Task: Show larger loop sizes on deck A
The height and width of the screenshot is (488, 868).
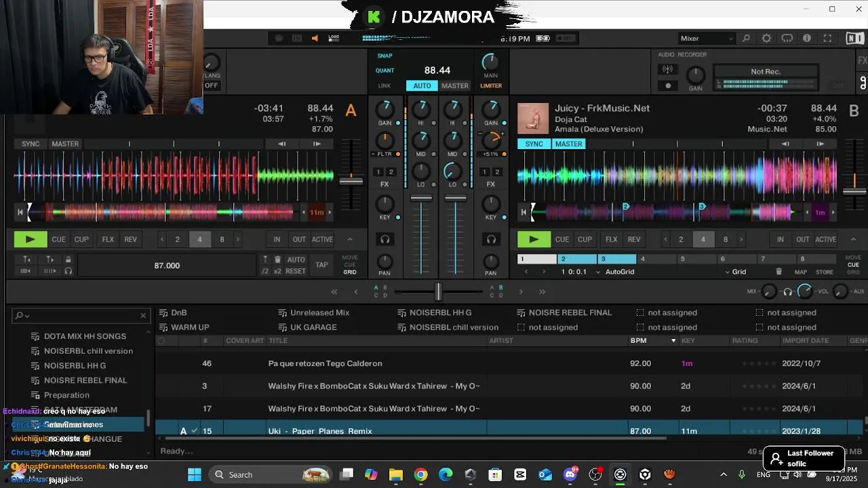Action: [x=237, y=239]
